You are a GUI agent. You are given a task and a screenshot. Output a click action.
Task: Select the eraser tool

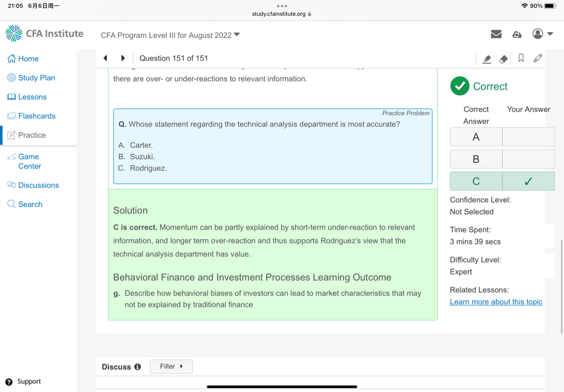click(503, 59)
